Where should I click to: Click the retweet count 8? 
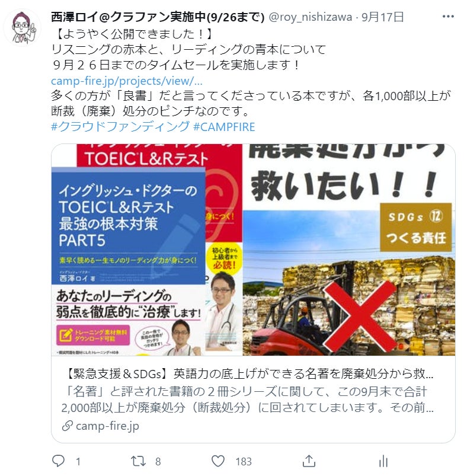click(158, 462)
